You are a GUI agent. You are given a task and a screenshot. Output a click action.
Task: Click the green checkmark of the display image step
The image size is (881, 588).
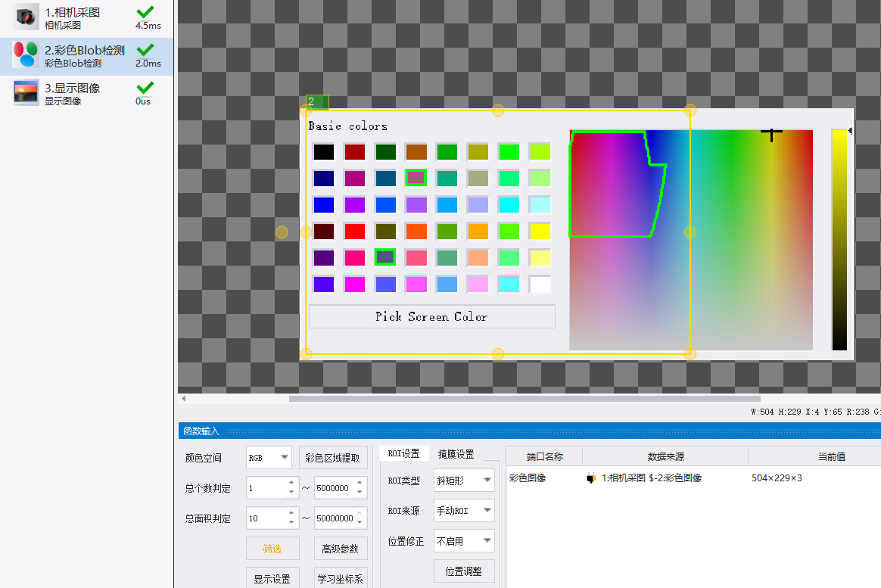click(145, 88)
